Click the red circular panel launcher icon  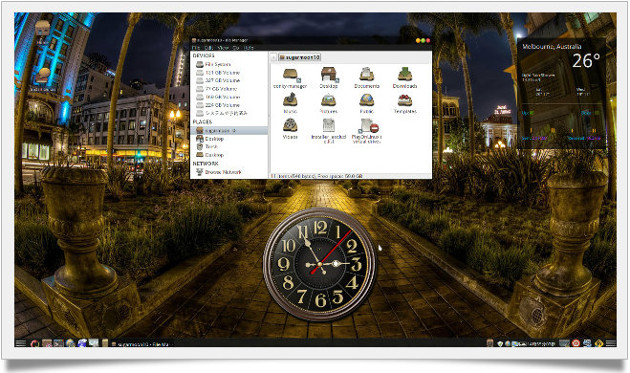click(x=35, y=344)
